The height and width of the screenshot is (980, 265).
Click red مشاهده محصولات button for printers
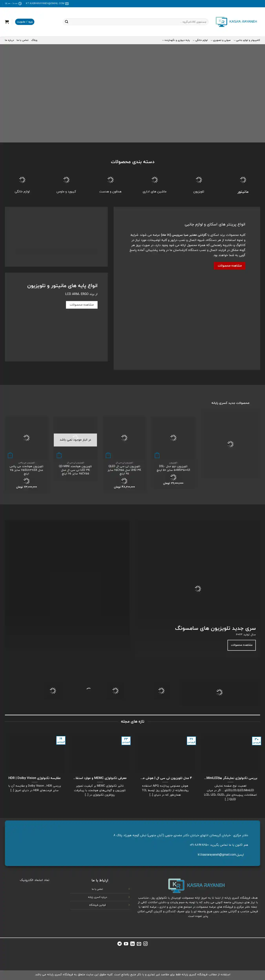tap(229, 265)
